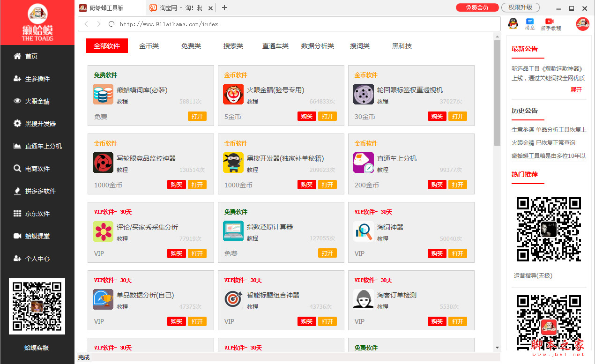Select the 黑科技 category tab
The width and height of the screenshot is (595, 364).
pos(402,46)
